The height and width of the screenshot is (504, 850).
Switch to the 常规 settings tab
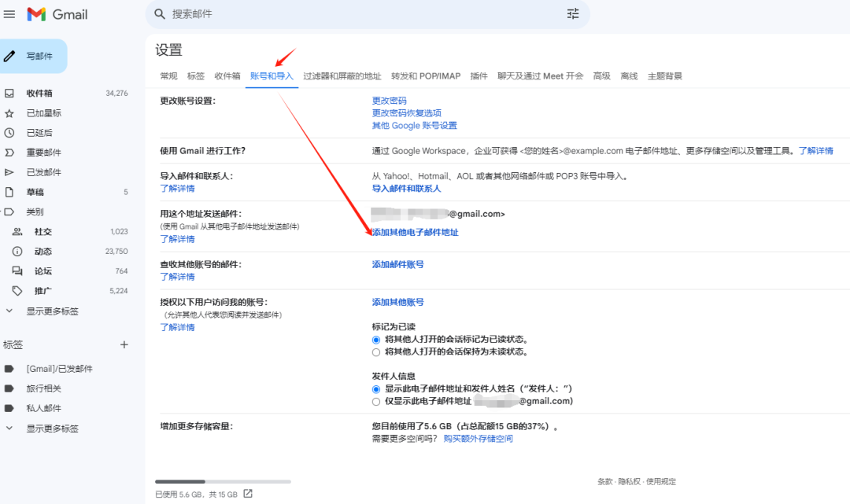[168, 76]
